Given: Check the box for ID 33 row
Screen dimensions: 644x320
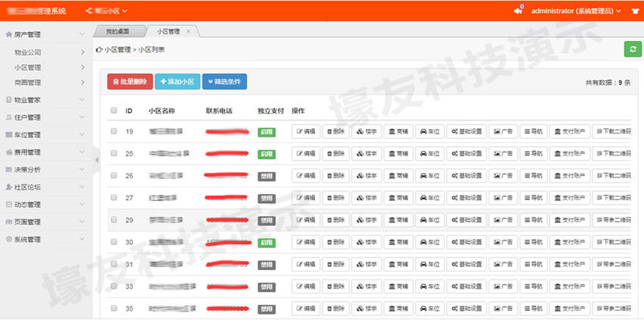Looking at the screenshot, I should [114, 286].
